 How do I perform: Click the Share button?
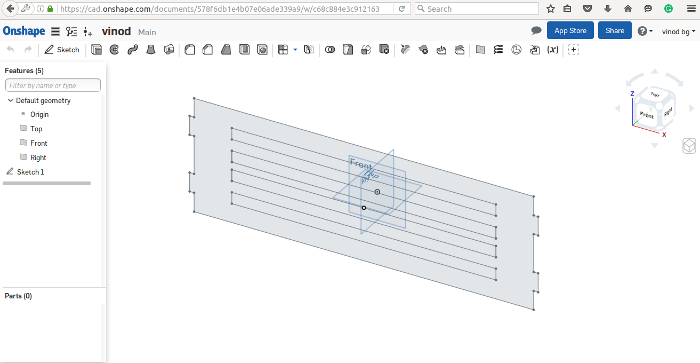615,30
